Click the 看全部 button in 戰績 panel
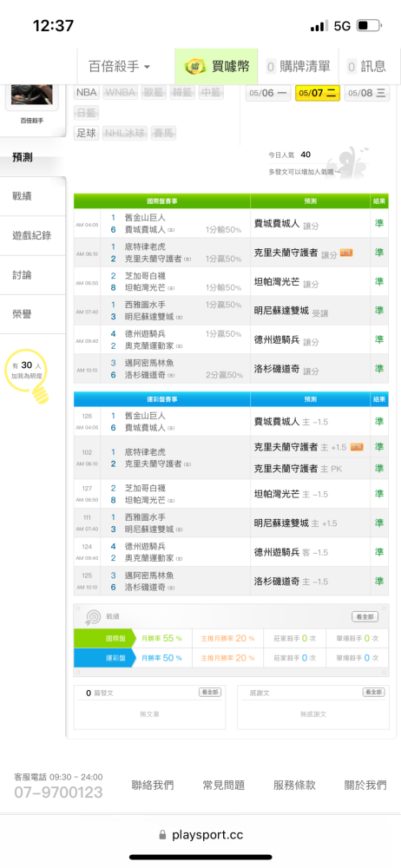The height and width of the screenshot is (868, 401). click(365, 616)
